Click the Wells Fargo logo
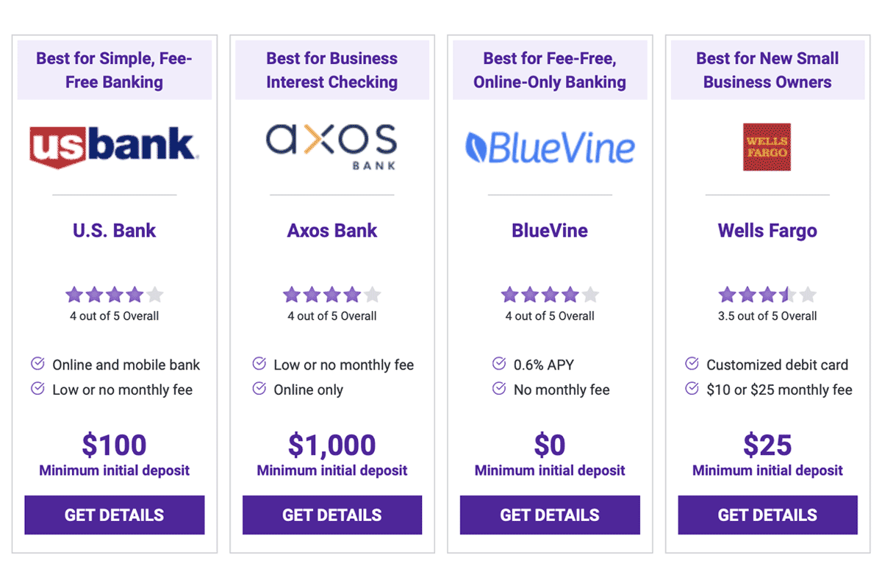Screen dimensions: 882x588 coord(767,147)
